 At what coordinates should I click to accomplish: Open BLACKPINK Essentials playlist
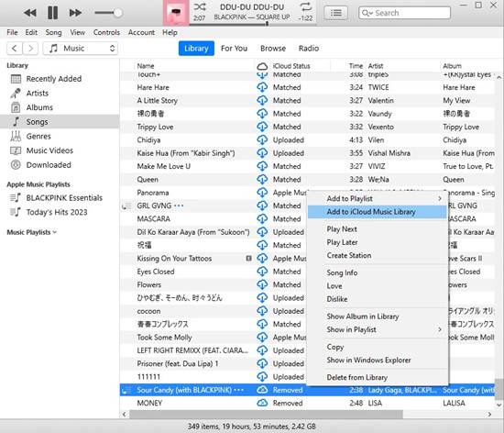point(60,198)
